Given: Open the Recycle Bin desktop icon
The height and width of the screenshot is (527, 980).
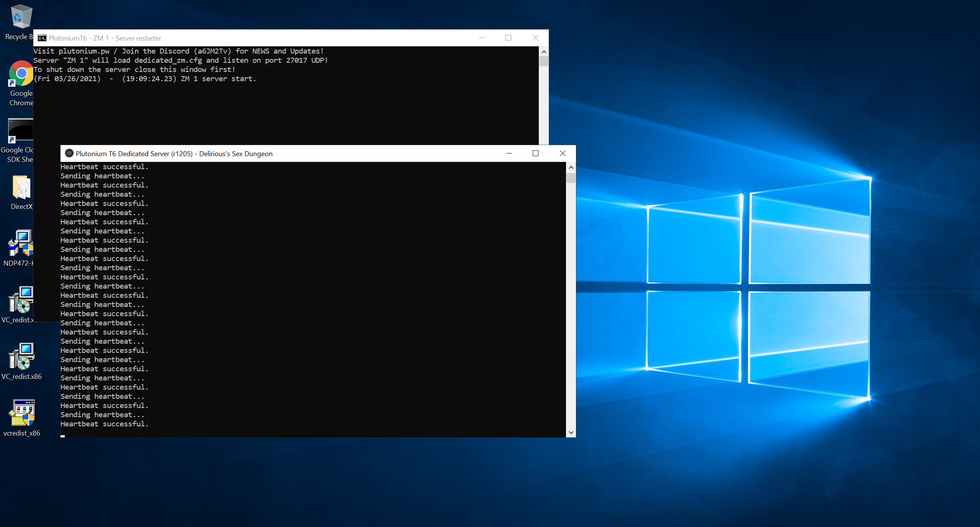Looking at the screenshot, I should coord(20,22).
